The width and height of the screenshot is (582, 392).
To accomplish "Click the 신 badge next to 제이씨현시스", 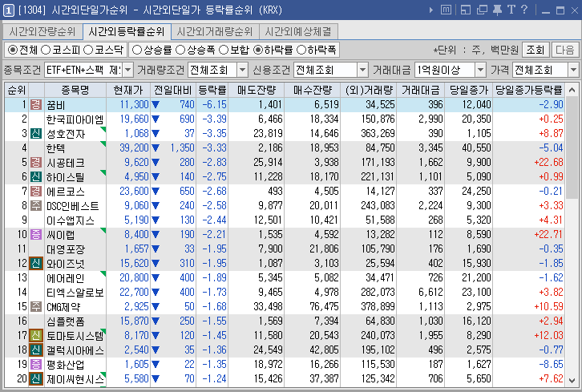I will pos(36,379).
